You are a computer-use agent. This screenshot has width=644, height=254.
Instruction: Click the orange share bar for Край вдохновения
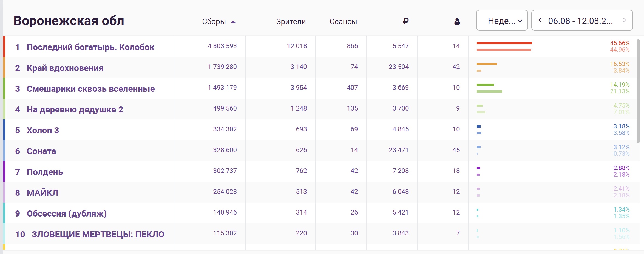[x=487, y=64]
